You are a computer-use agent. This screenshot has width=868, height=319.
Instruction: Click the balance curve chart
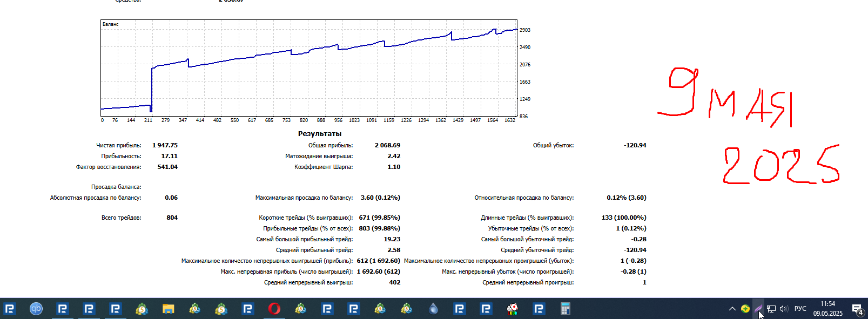coord(309,68)
